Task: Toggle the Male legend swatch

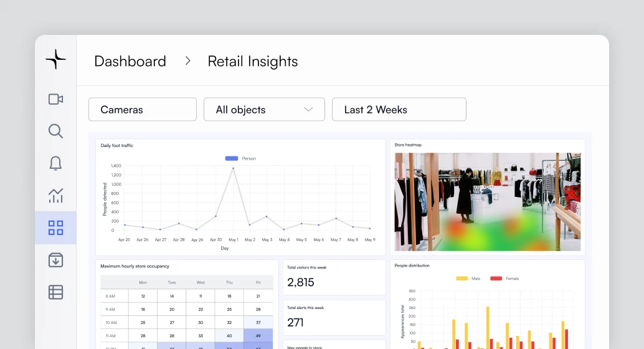Action: (462, 279)
